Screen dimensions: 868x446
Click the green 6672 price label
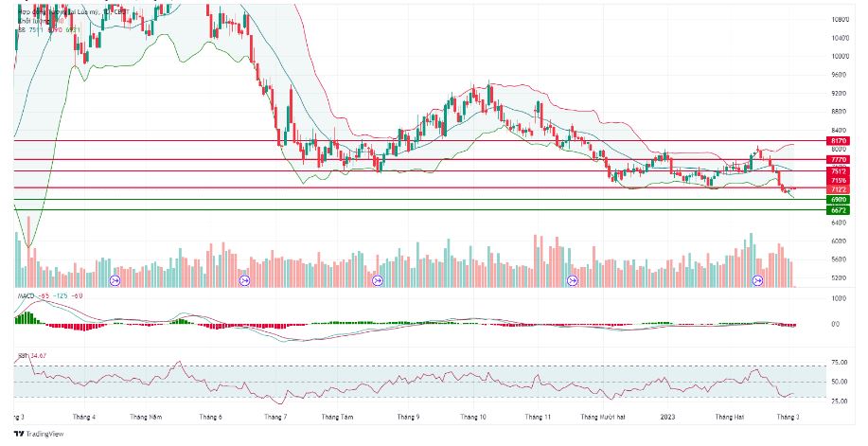pyautogui.click(x=838, y=210)
